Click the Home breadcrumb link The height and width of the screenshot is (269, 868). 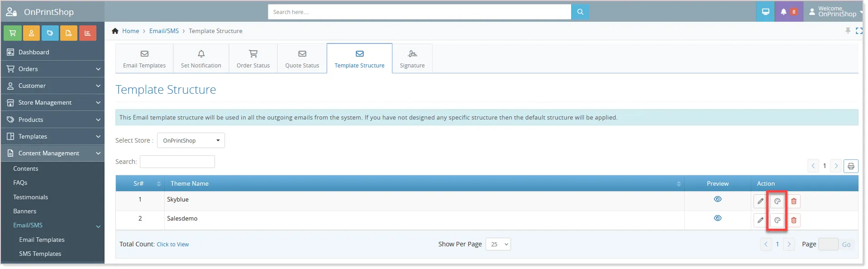[130, 31]
